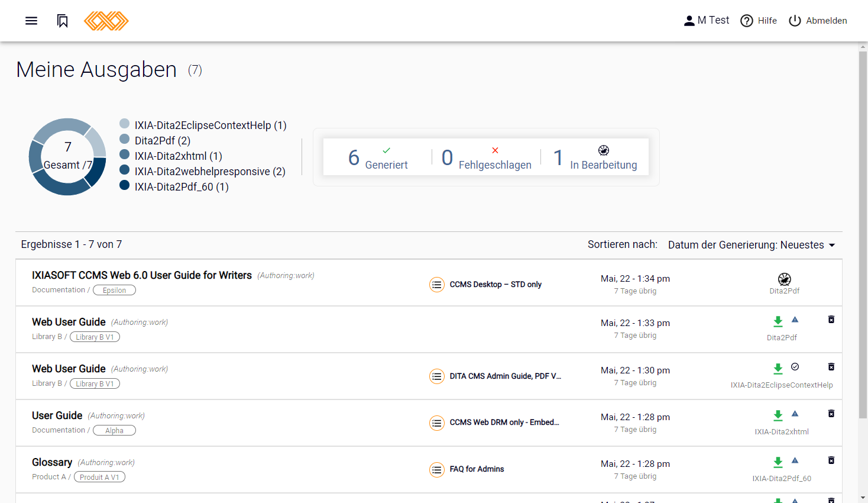Open the User Guide output row
The image size is (868, 503).
[x=57, y=415]
